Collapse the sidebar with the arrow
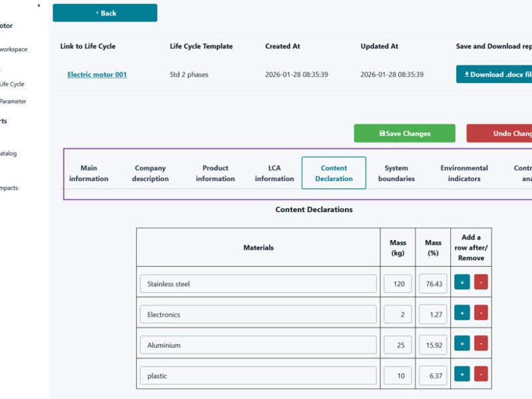The height and width of the screenshot is (399, 532). point(39,6)
